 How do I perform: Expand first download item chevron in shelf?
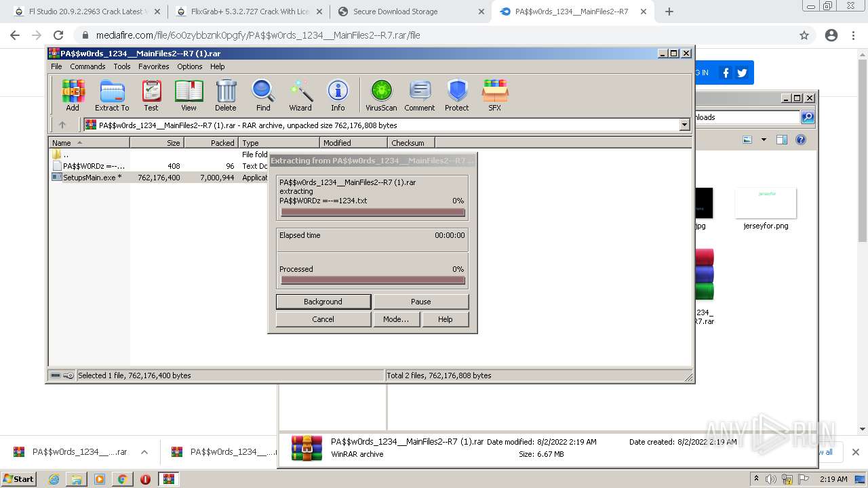[144, 452]
